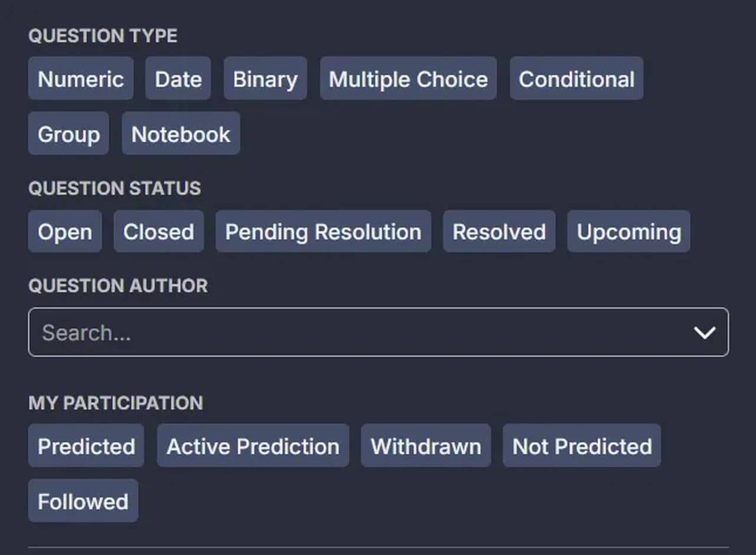
Task: Filter by Multiple Choice questions
Action: click(408, 78)
